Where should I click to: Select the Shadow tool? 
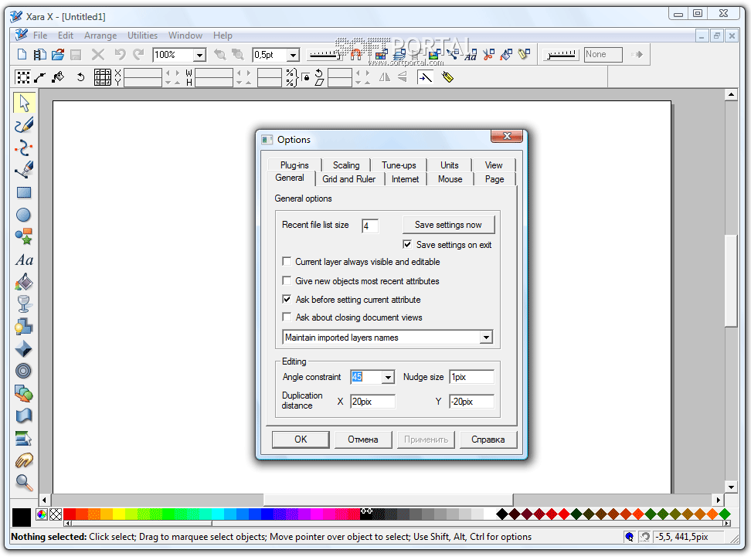23,327
